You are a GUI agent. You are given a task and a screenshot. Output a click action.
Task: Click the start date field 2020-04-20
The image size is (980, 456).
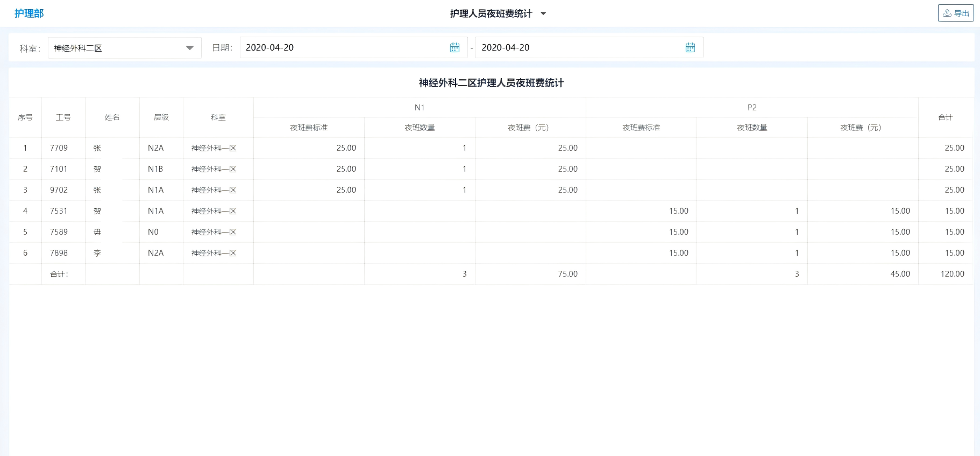tap(344, 48)
